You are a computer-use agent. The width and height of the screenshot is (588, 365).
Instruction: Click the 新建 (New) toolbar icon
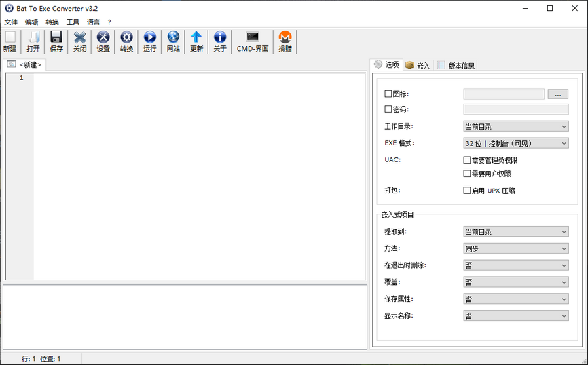(10, 38)
